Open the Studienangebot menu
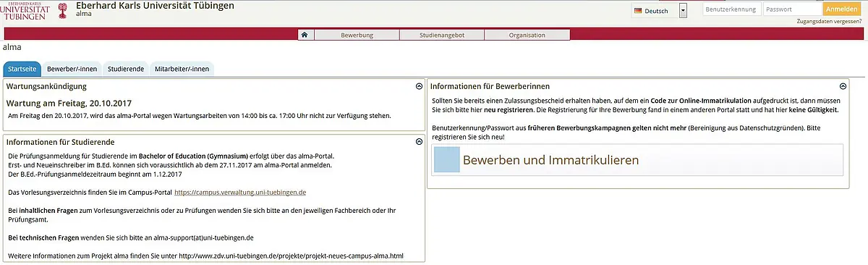The height and width of the screenshot is (265, 868). click(x=442, y=35)
